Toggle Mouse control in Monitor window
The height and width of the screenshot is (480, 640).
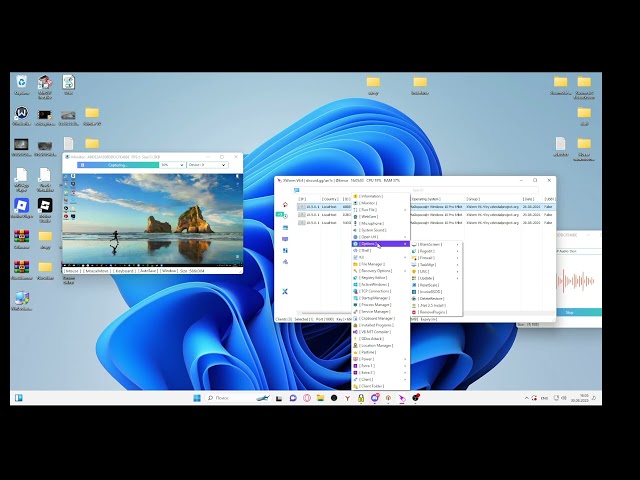click(72, 271)
